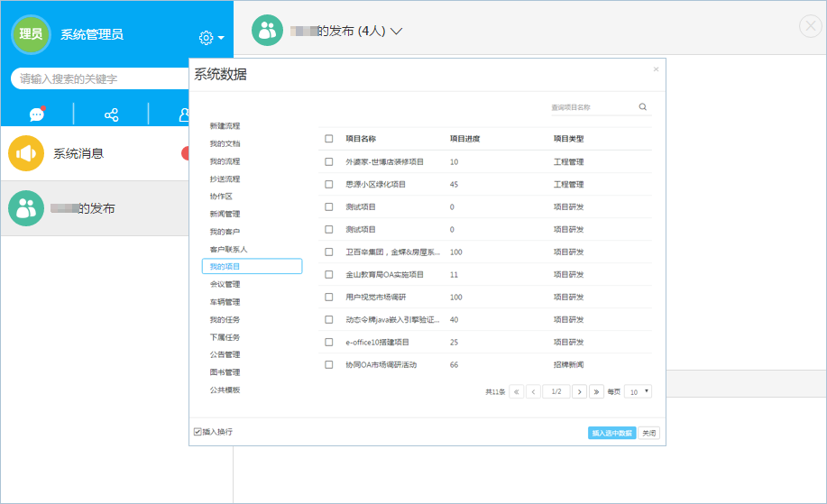Select 车辆管理 in the left menu

pyautogui.click(x=225, y=302)
